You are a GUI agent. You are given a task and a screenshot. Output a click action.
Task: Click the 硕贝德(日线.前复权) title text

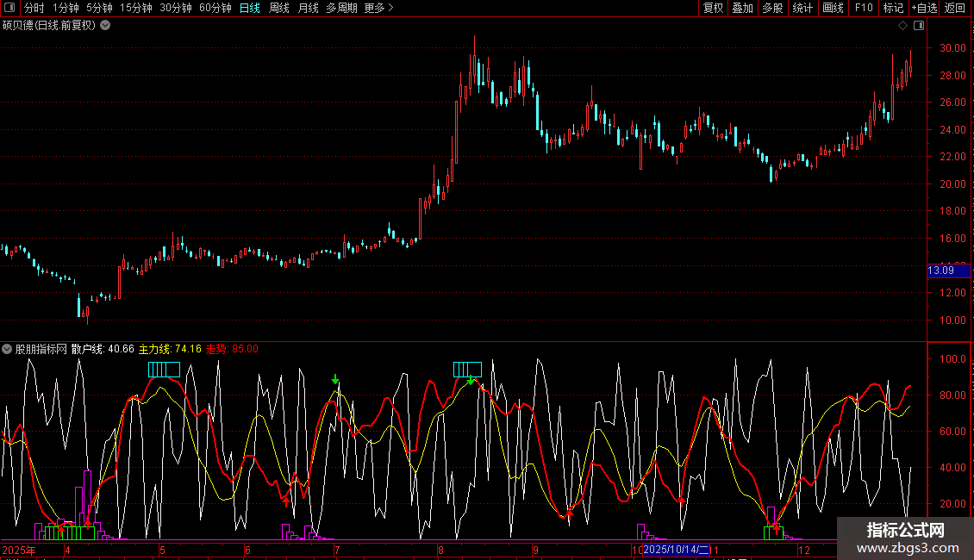click(49, 25)
